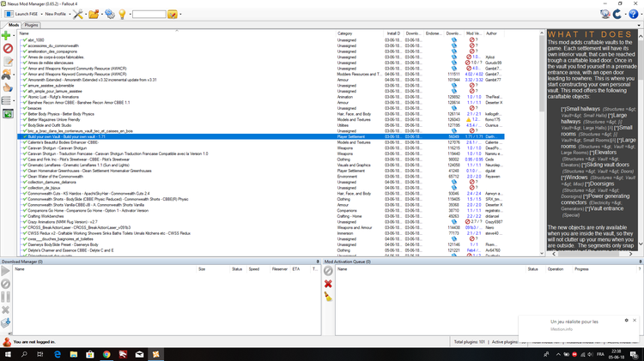Image resolution: width=644 pixels, height=361 pixels.
Task: Click the game controller icon in sidebar
Action: pyautogui.click(x=6, y=75)
